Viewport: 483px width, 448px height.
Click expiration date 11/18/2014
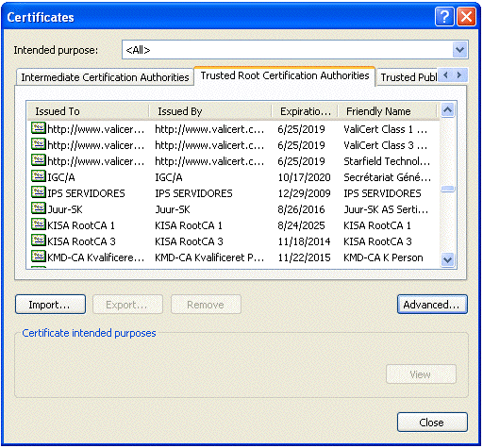point(304,241)
